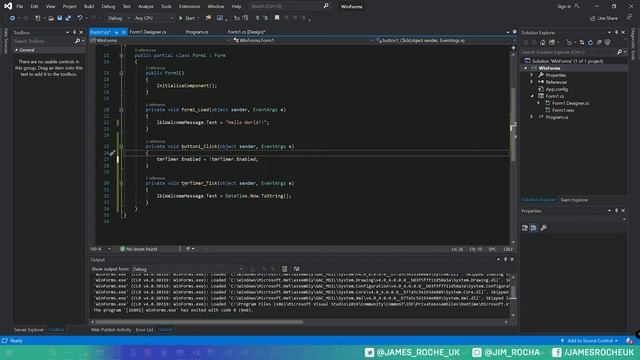Click the Open File folder icon
Screen dimensions: 640x360
tap(51, 18)
